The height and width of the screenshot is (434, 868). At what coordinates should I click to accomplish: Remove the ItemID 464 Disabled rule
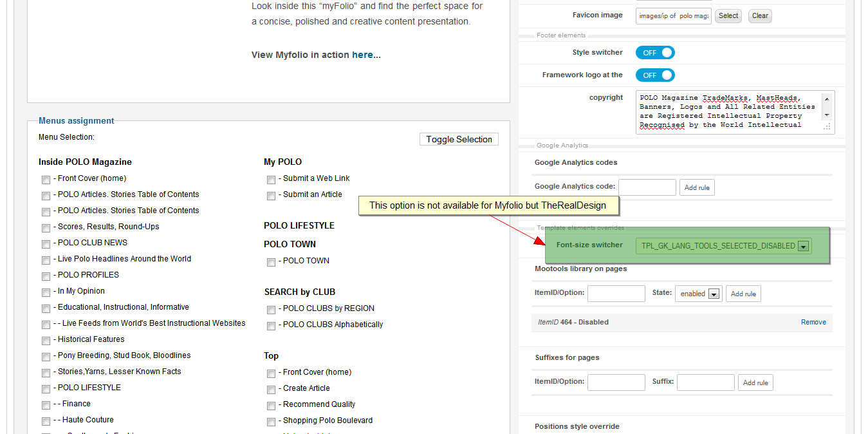(x=813, y=322)
